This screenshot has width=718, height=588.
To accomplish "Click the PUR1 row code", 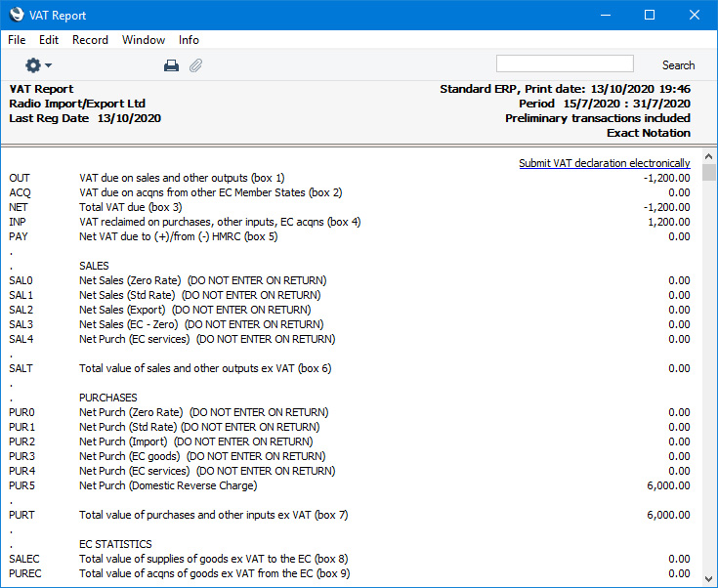I will [x=21, y=427].
